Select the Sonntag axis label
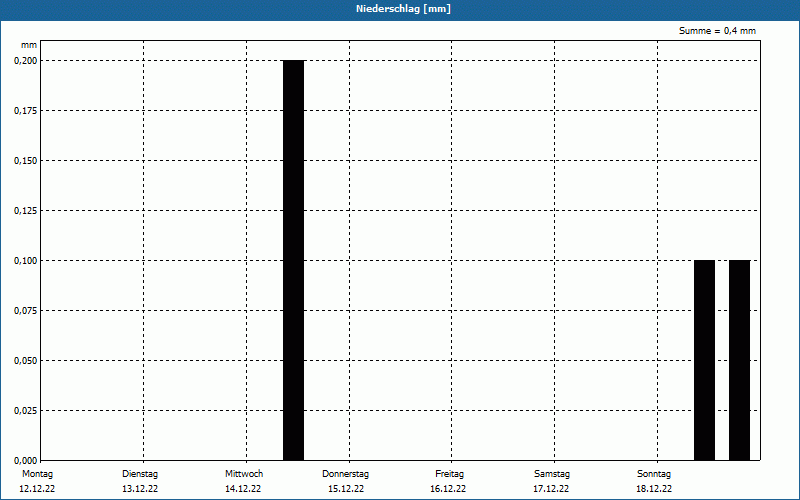 [x=654, y=474]
